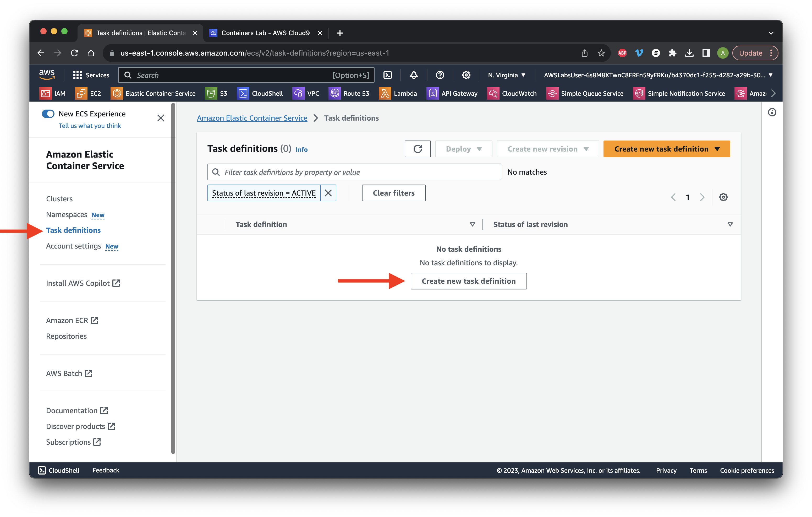Open Install AWS Copilot external link

(83, 283)
